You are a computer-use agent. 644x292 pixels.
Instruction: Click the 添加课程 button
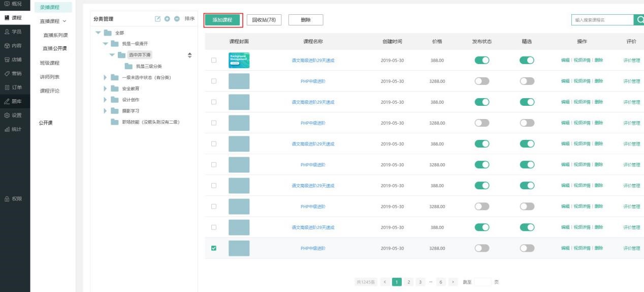(223, 20)
